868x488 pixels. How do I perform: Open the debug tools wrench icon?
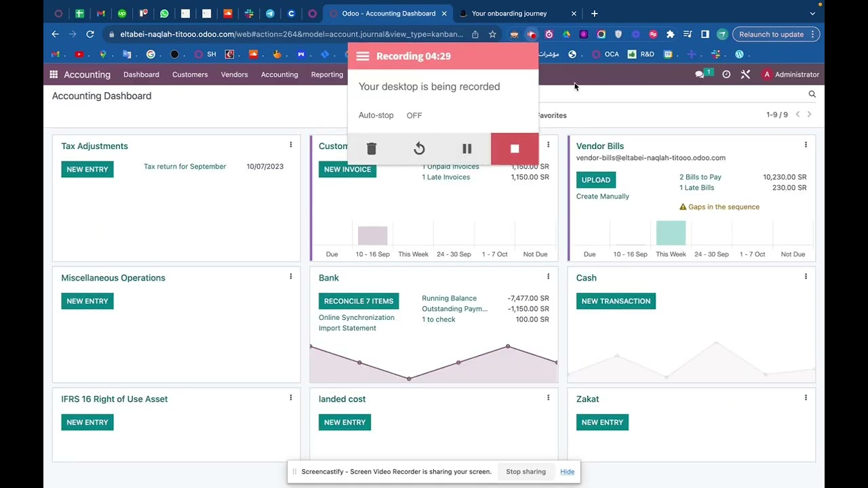tap(745, 75)
